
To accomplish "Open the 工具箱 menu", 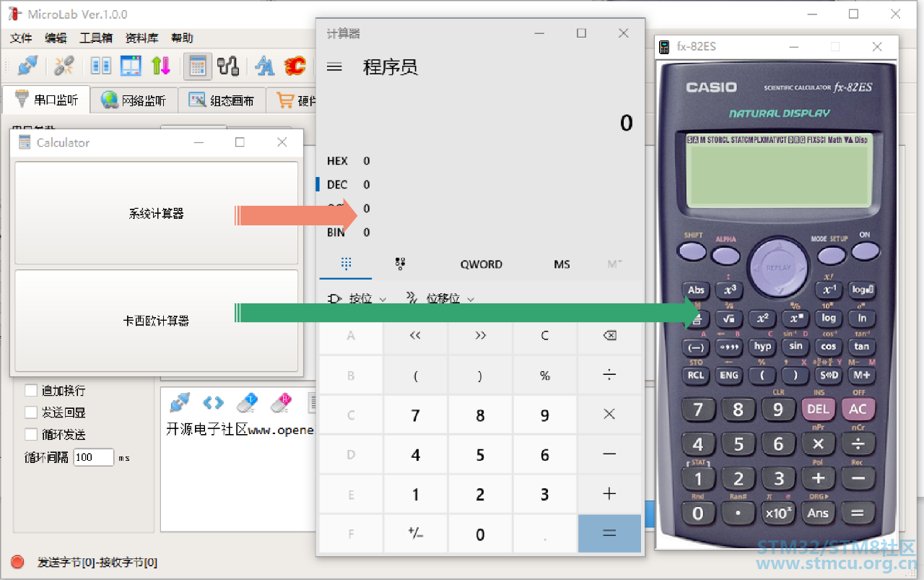I will tap(96, 38).
